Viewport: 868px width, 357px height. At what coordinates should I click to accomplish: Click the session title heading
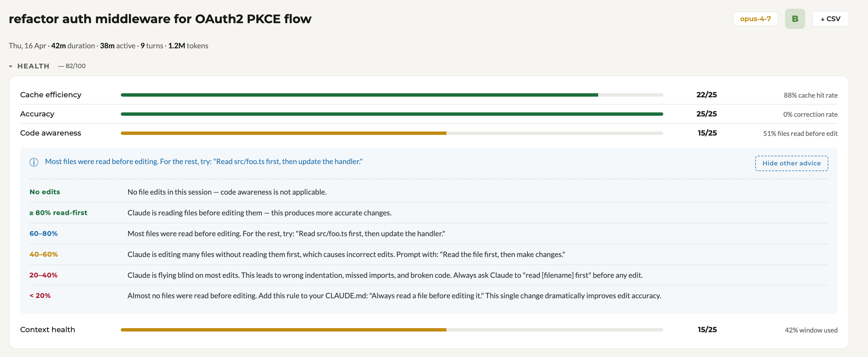tap(160, 19)
